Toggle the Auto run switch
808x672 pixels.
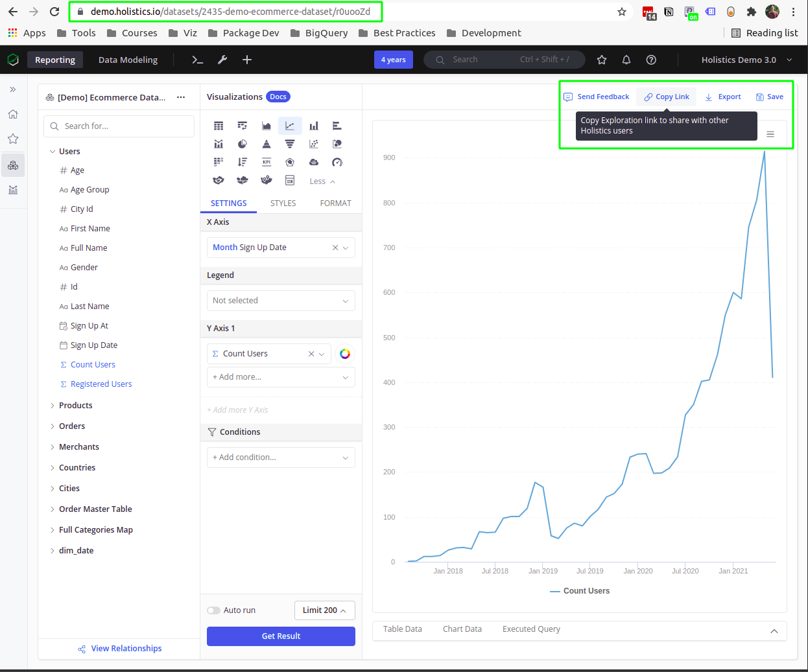coord(213,610)
